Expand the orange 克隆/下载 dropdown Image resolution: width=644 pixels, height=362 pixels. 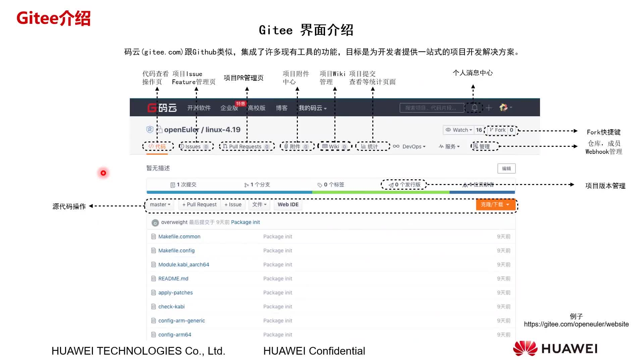coord(495,204)
